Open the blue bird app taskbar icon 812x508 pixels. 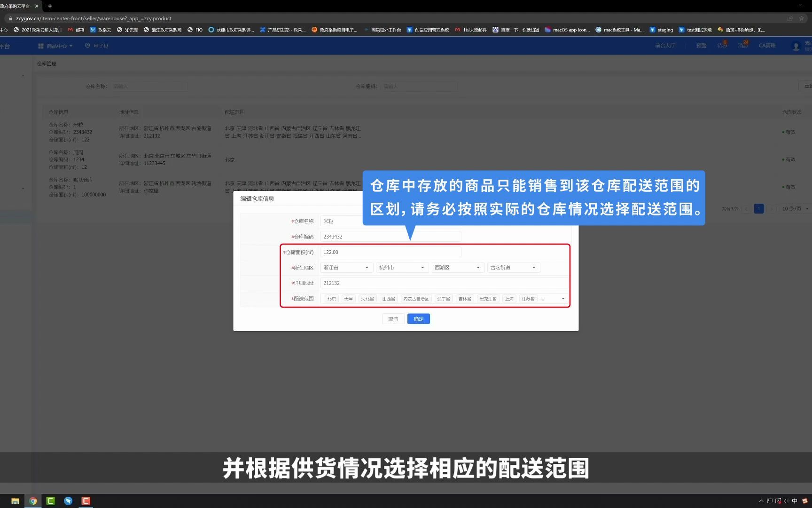click(x=68, y=501)
